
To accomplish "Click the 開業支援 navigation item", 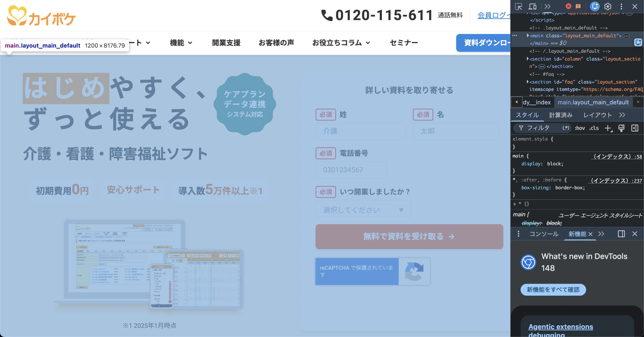I will (x=226, y=43).
